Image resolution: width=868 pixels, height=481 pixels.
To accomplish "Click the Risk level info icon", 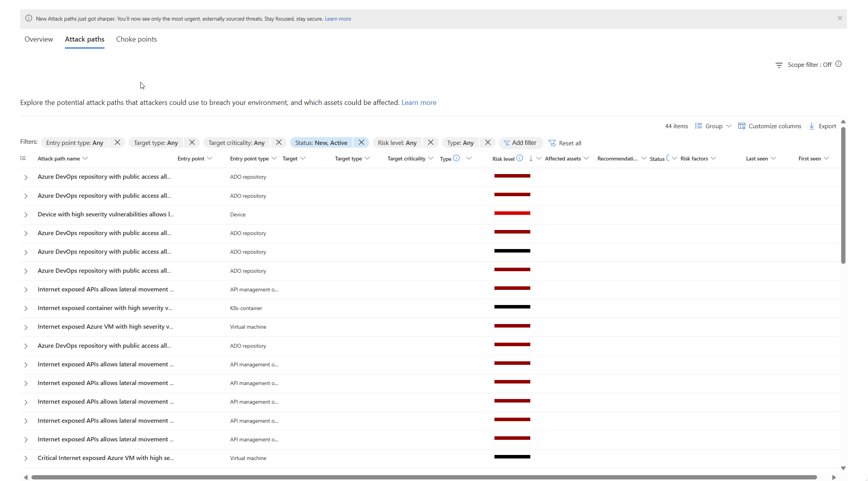I will 520,158.
